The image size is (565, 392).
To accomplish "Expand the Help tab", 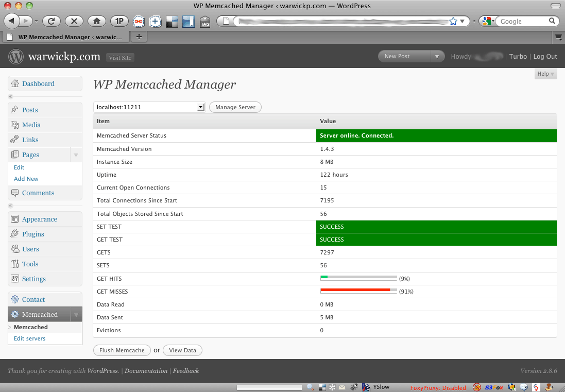I will (x=545, y=74).
